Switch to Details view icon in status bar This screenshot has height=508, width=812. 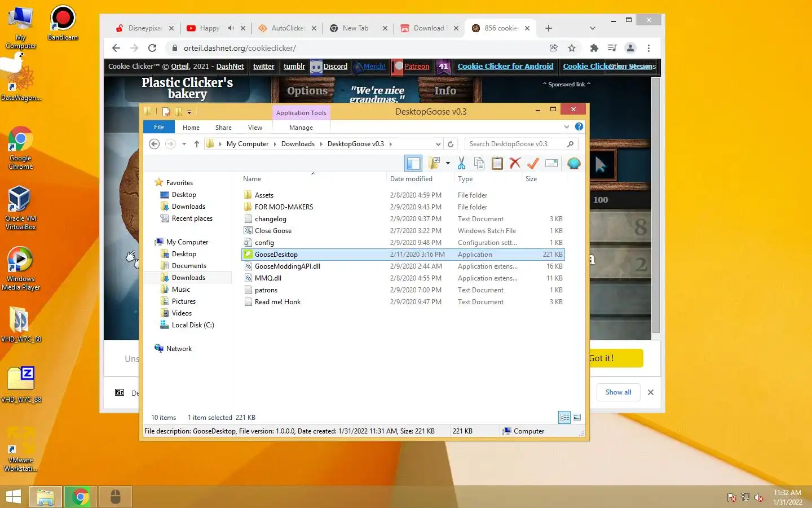click(564, 417)
